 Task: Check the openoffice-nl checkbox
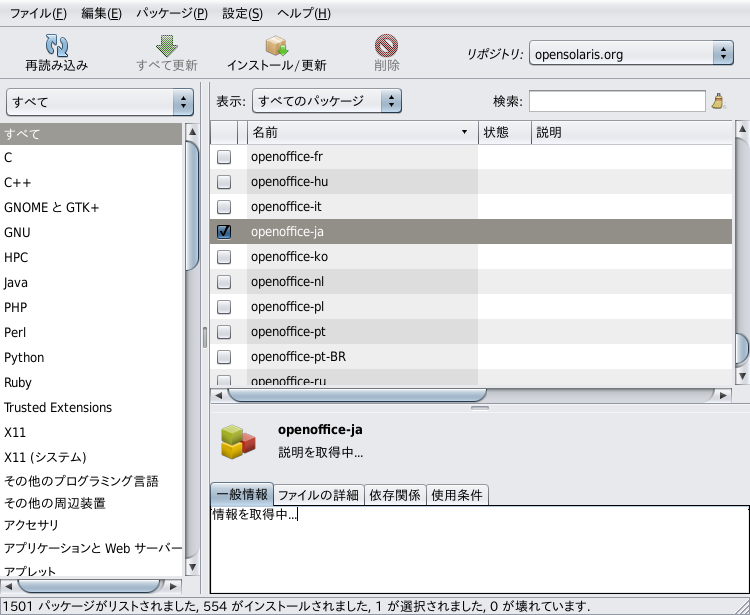(224, 282)
